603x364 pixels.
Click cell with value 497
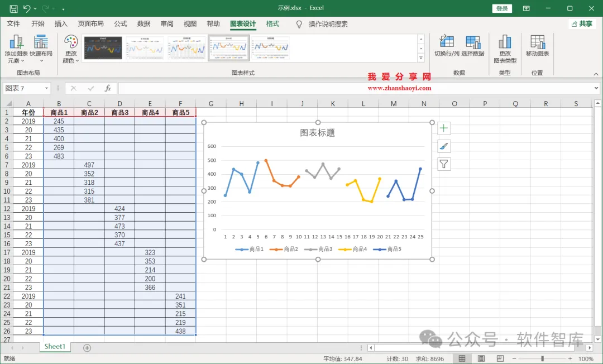pyautogui.click(x=89, y=165)
